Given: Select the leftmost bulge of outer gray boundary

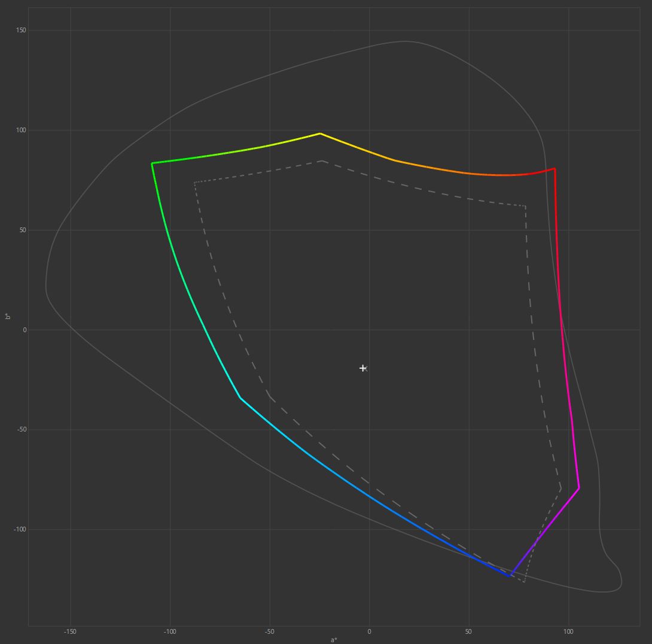Looking at the screenshot, I should [46, 287].
